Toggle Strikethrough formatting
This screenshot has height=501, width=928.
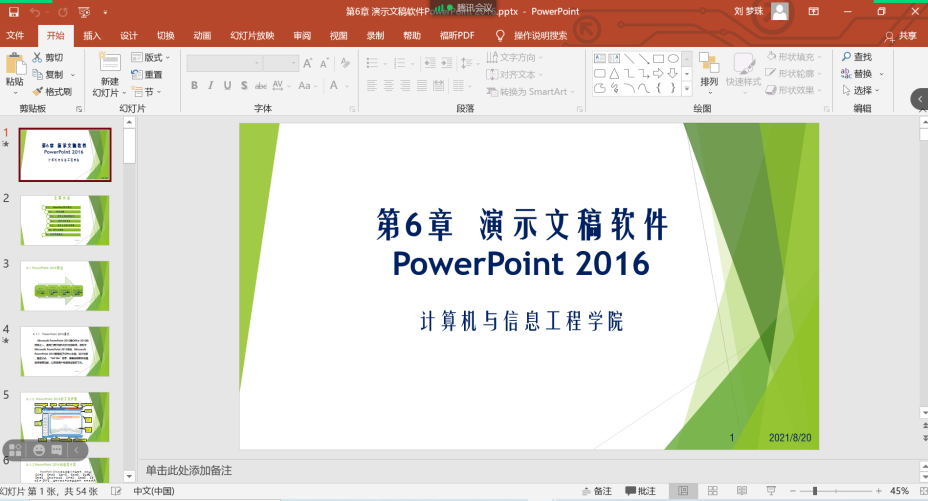[260, 86]
